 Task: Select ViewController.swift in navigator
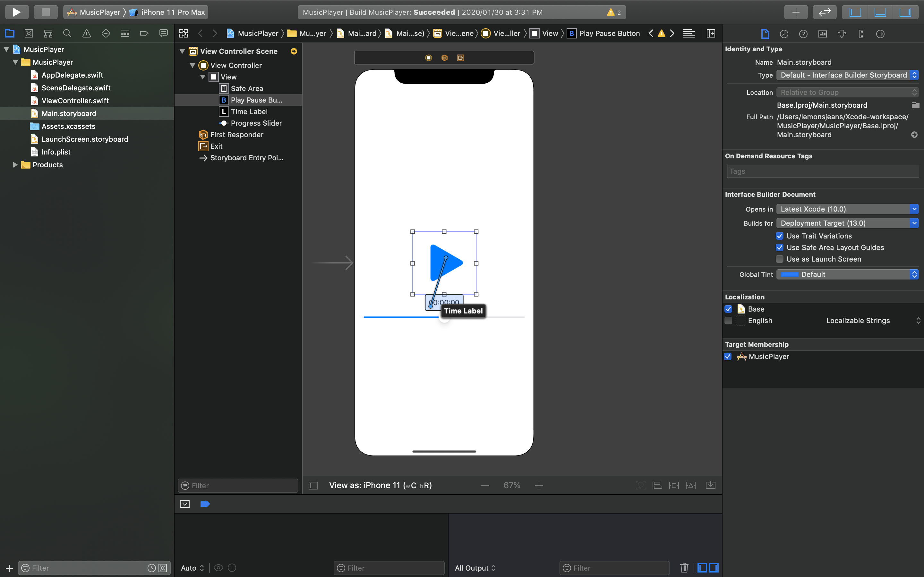point(75,101)
